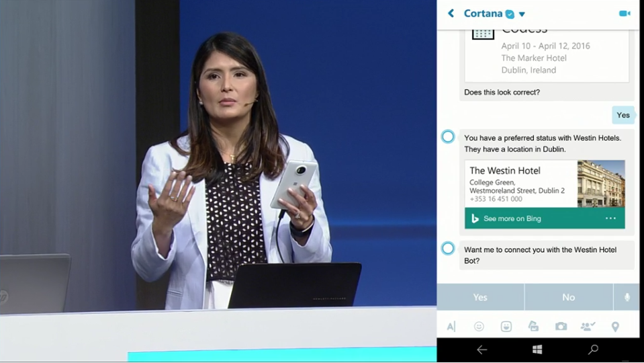Click the 'Dublin, Ireland' location text

coord(528,71)
